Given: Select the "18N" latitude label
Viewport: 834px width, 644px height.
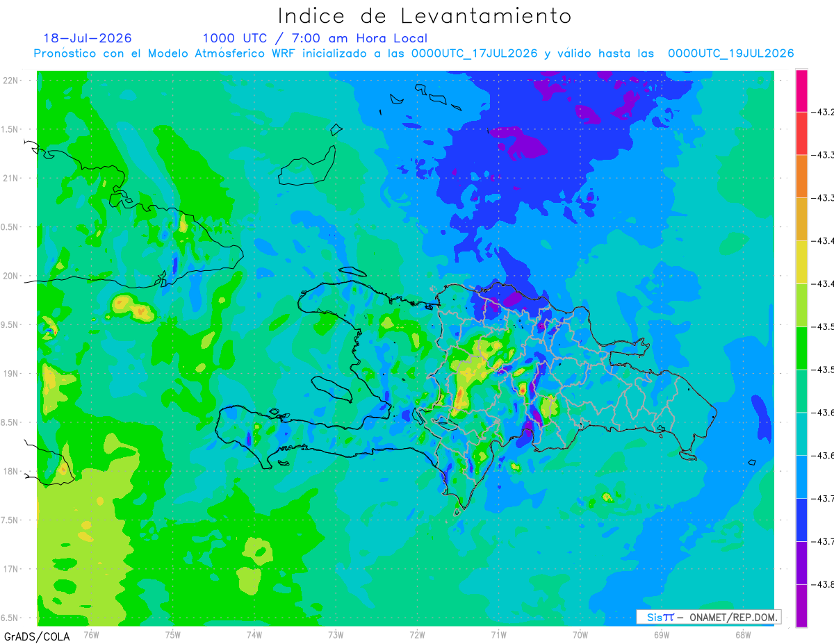Looking at the screenshot, I should pyautogui.click(x=11, y=471).
